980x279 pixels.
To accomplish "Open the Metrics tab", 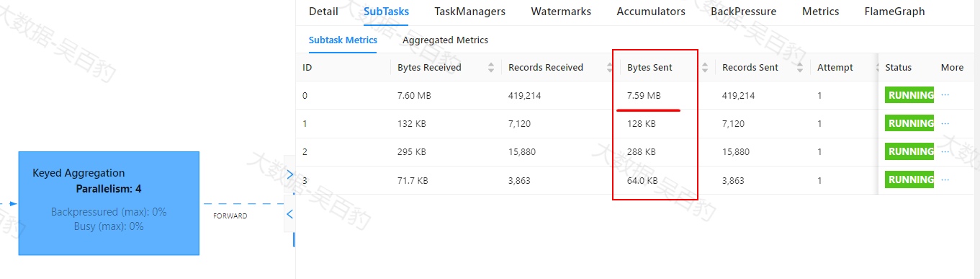I will tap(821, 12).
